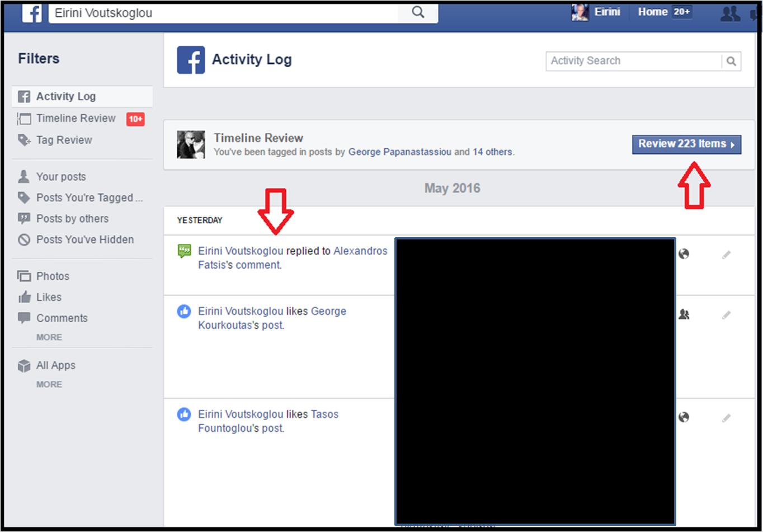Screen dimensions: 763x532
Task: Click the globe audience icon for Tasos Fountoglou like
Action: point(684,417)
